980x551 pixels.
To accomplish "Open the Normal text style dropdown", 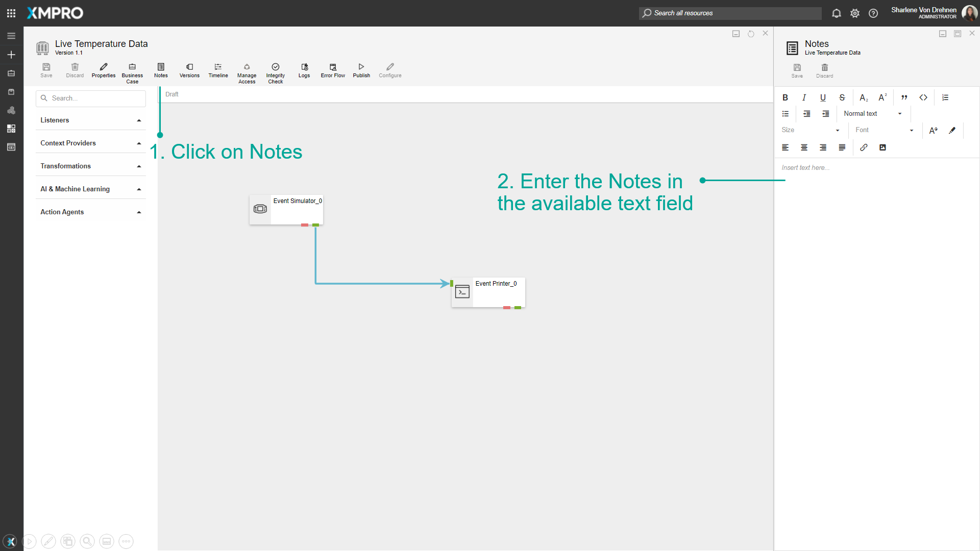I will pyautogui.click(x=873, y=113).
